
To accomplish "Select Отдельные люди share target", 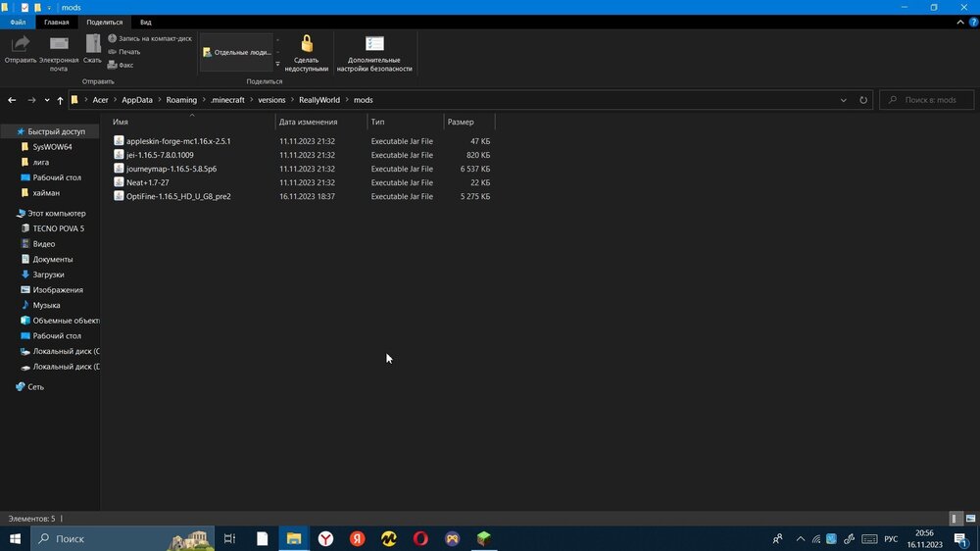I will click(237, 53).
